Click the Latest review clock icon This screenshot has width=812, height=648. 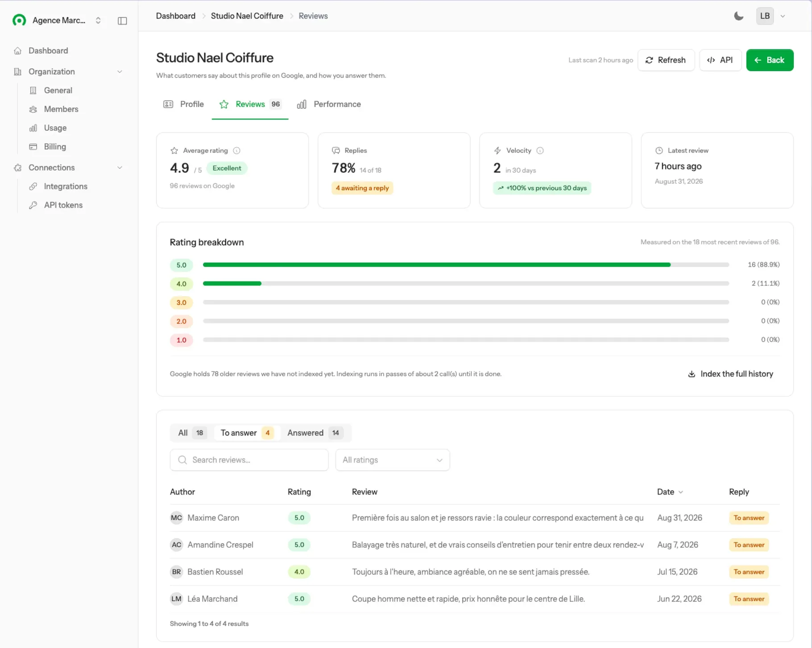click(x=659, y=151)
